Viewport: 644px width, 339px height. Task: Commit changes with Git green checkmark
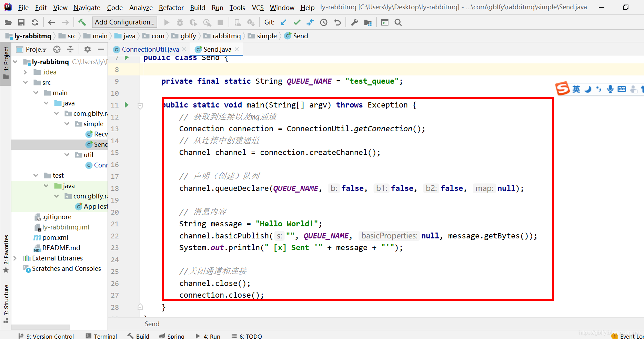coord(297,22)
